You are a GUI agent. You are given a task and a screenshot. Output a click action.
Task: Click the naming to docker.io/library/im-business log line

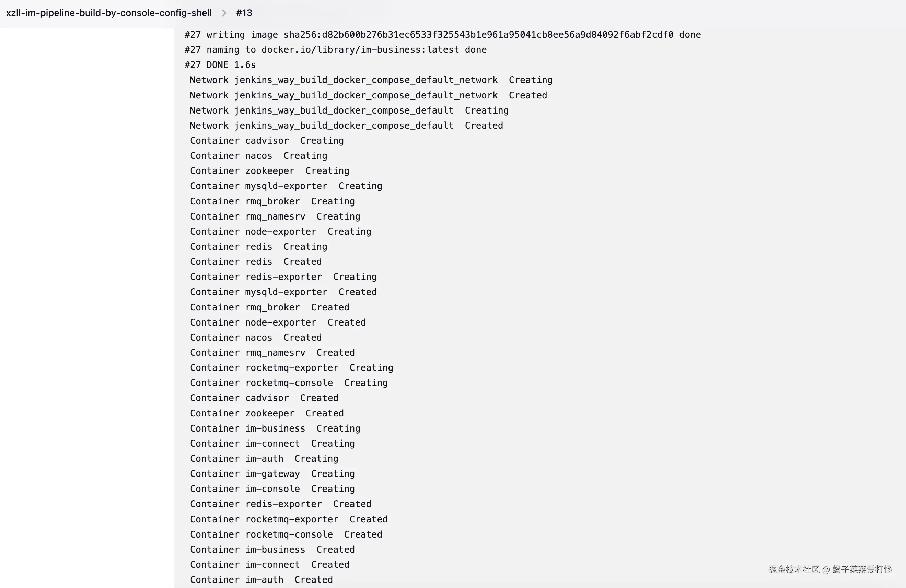pyautogui.click(x=335, y=50)
